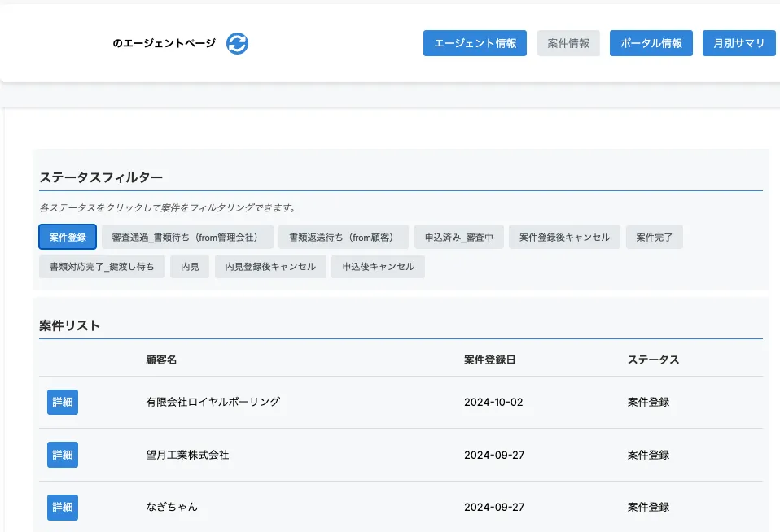Click customer name 有限会社ロイヤルボーリング
Screen dimensions: 780x532
click(213, 402)
